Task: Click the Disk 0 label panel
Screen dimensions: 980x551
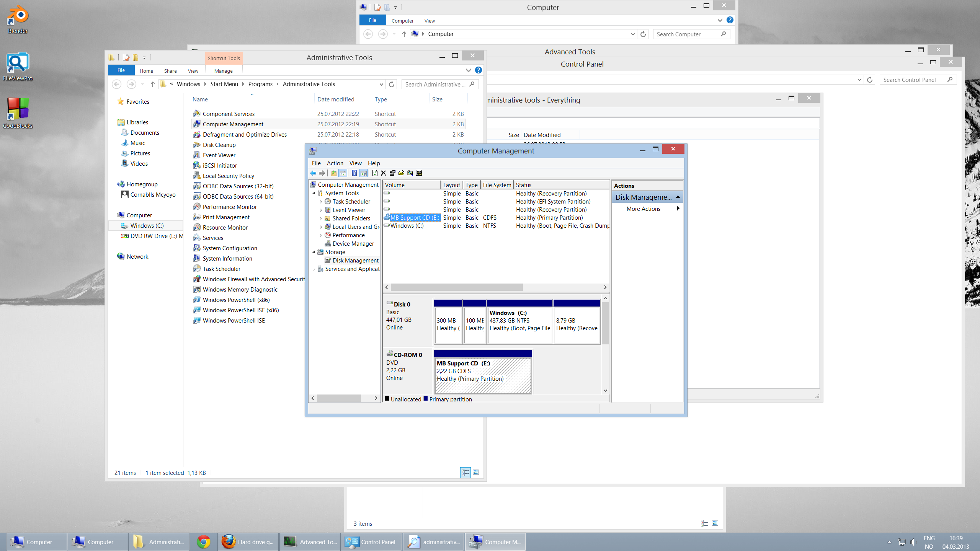Action: pos(408,321)
